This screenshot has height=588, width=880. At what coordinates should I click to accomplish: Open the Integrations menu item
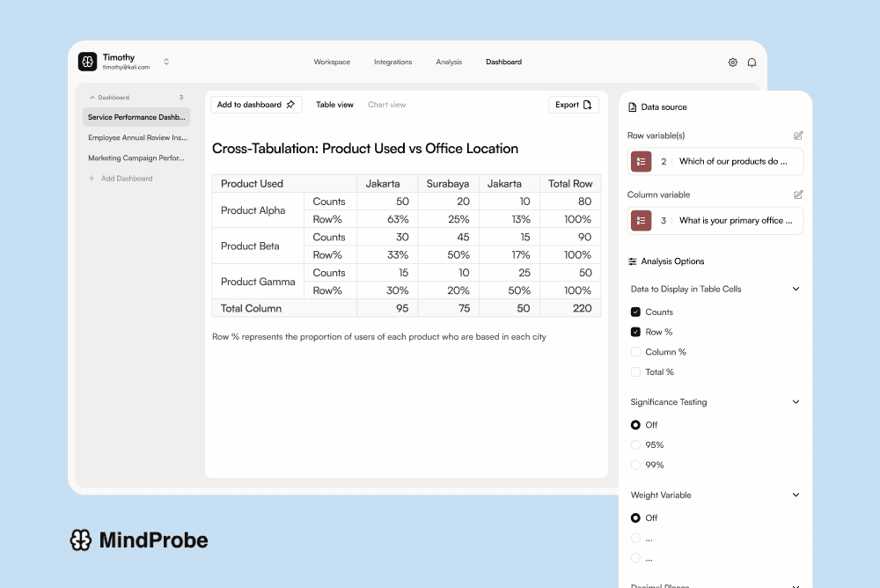point(392,62)
